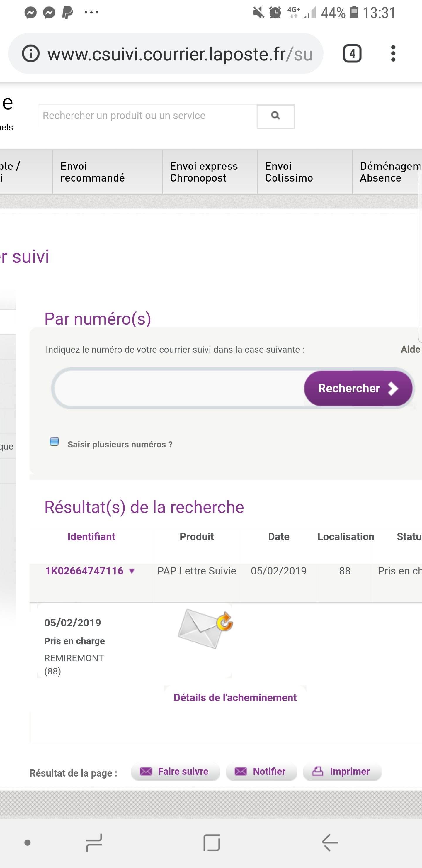The height and width of the screenshot is (868, 422).
Task: Open the tab switcher showing 4 tabs
Action: (x=352, y=54)
